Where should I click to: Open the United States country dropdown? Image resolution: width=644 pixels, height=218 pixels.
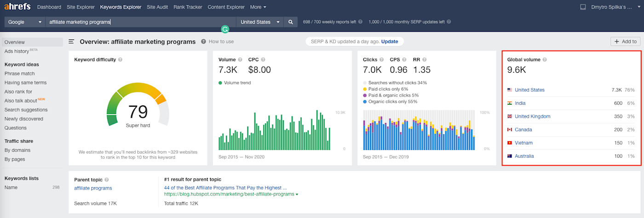click(261, 22)
